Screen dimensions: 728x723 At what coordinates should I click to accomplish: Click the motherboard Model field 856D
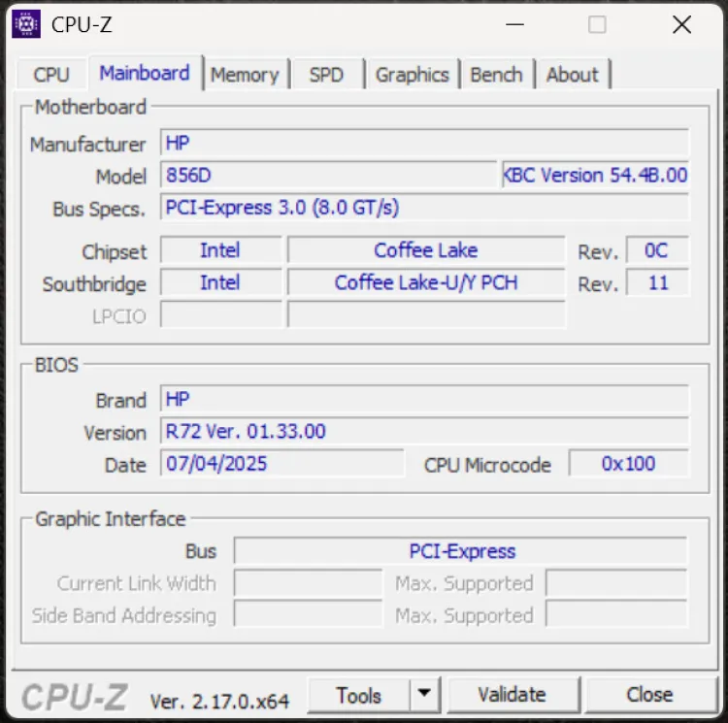coord(328,176)
